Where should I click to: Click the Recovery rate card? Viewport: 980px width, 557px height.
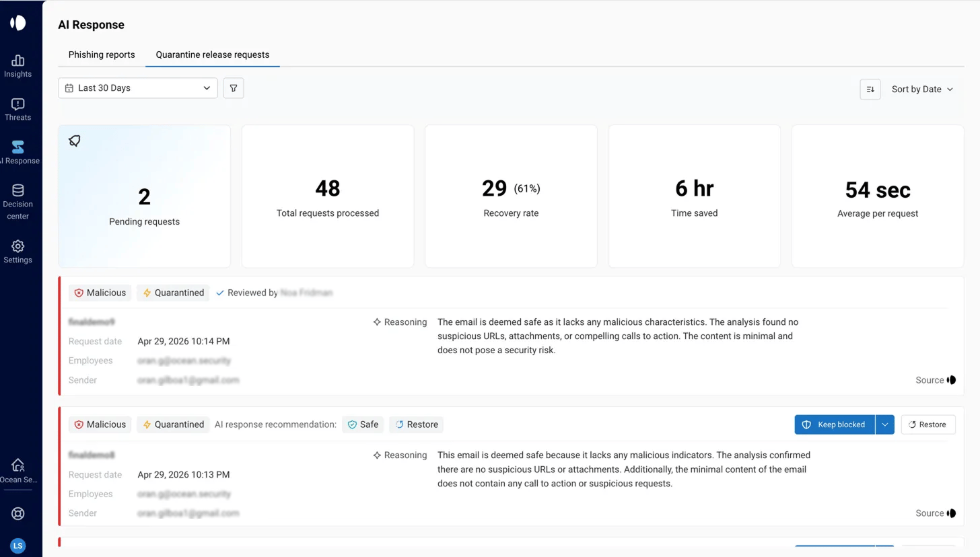[511, 196]
